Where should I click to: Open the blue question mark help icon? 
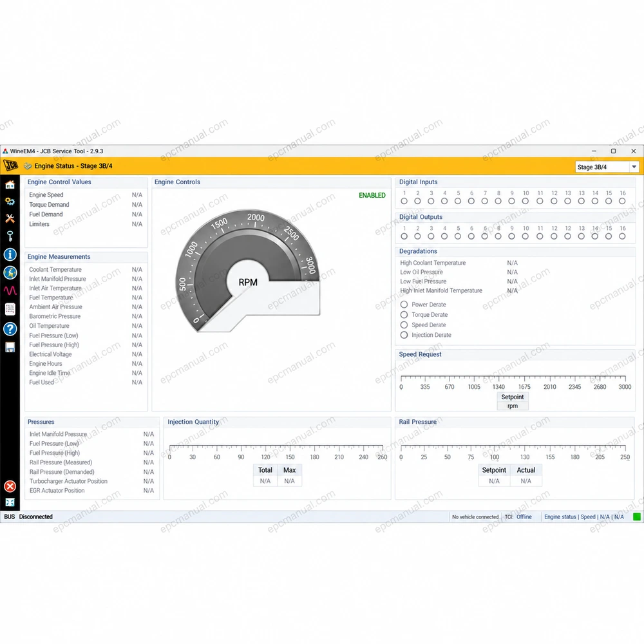[10, 328]
